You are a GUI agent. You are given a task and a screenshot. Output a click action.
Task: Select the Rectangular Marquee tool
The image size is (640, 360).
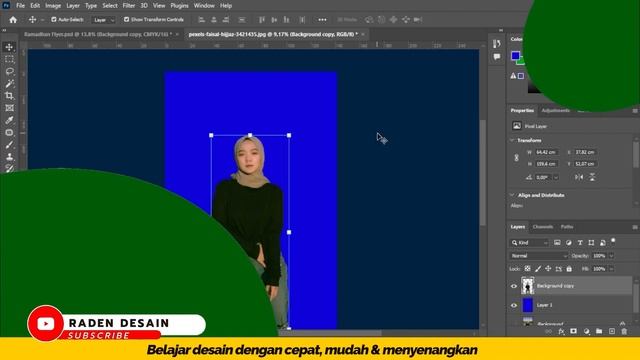click(x=9, y=59)
